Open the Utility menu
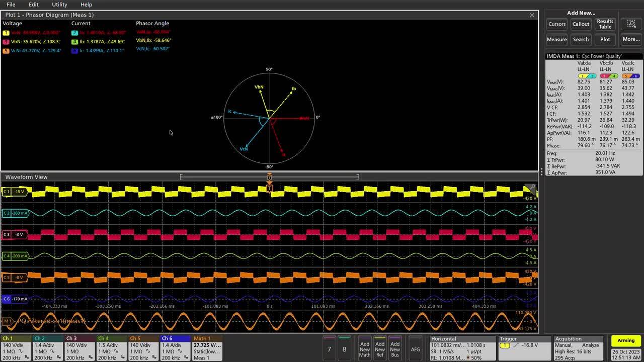This screenshot has width=644, height=362. [59, 5]
